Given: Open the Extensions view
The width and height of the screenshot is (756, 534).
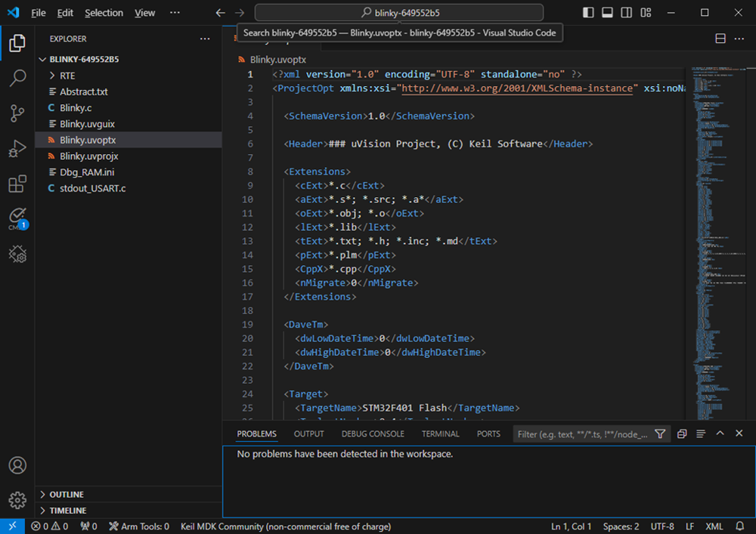Looking at the screenshot, I should pyautogui.click(x=17, y=184).
